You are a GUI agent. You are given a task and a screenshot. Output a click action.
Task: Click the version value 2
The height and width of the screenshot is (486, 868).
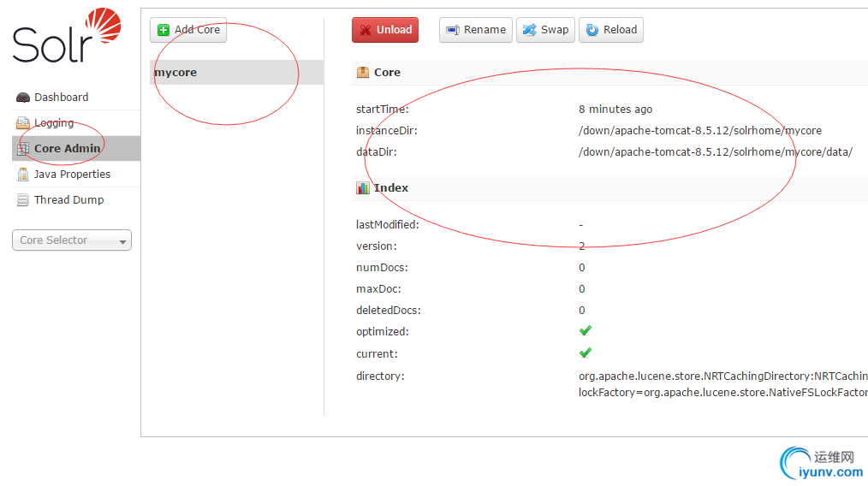pos(582,246)
